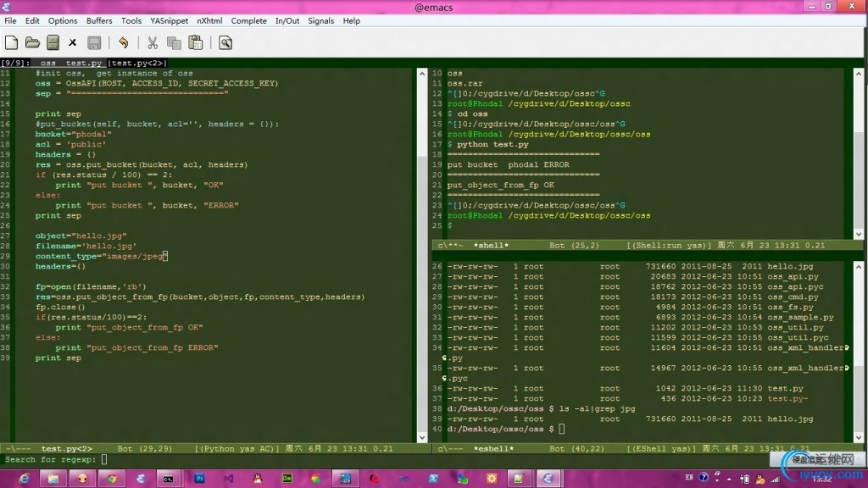Screen dimensions: 868x488
Task: Open the command prompt taskbar icon
Action: 169,479
